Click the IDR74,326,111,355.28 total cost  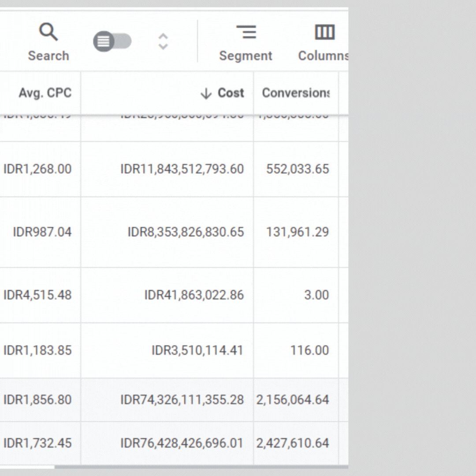point(182,400)
